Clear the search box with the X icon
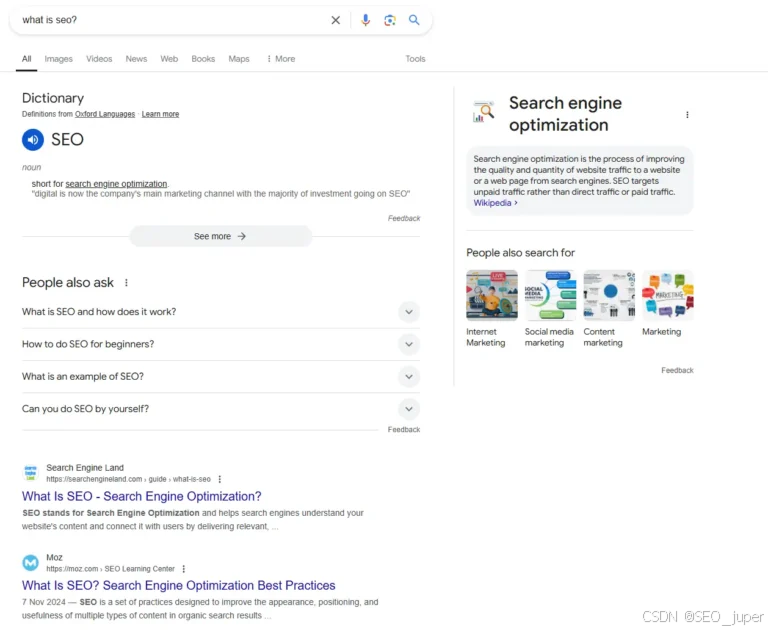Image resolution: width=768 pixels, height=630 pixels. (x=336, y=20)
